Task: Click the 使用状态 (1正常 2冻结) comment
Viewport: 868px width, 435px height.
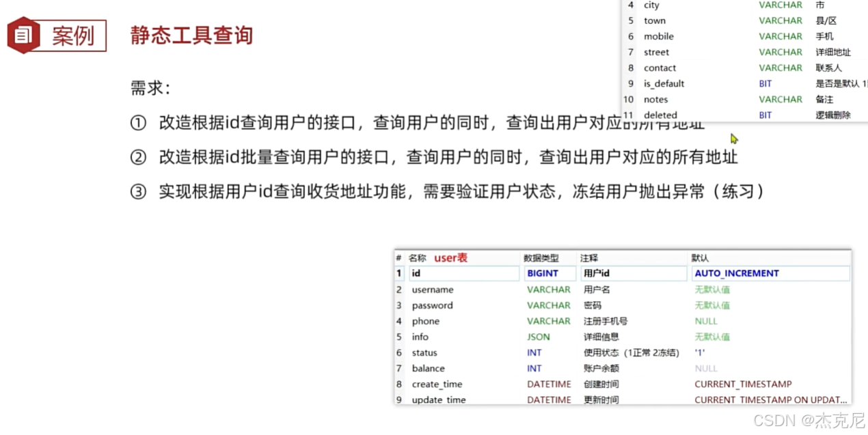Action: 632,352
